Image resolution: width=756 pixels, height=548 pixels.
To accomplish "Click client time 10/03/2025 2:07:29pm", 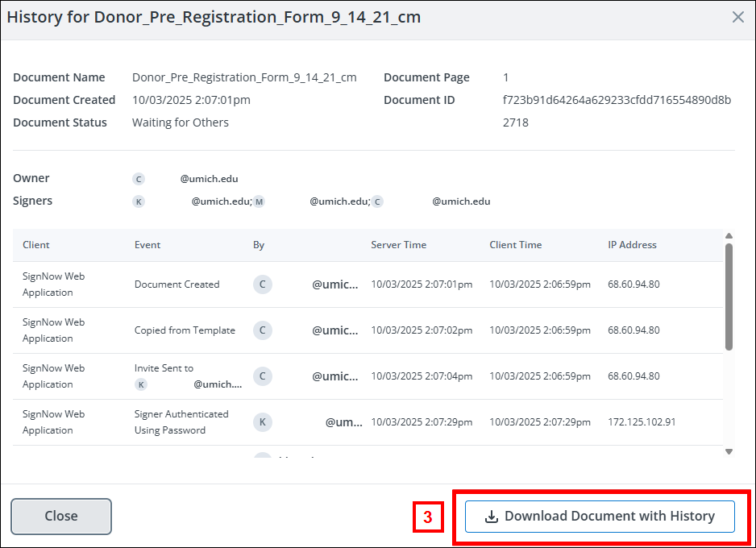I will pos(540,422).
